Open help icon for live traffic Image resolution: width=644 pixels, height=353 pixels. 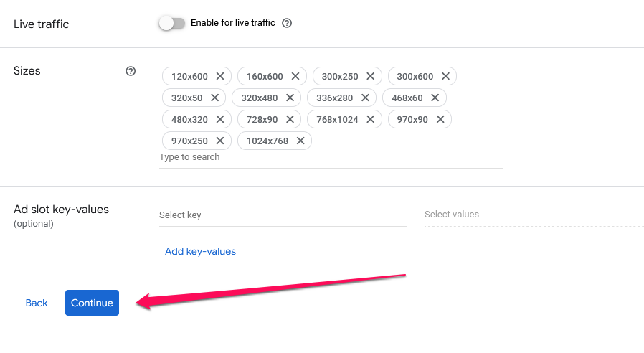pos(287,23)
